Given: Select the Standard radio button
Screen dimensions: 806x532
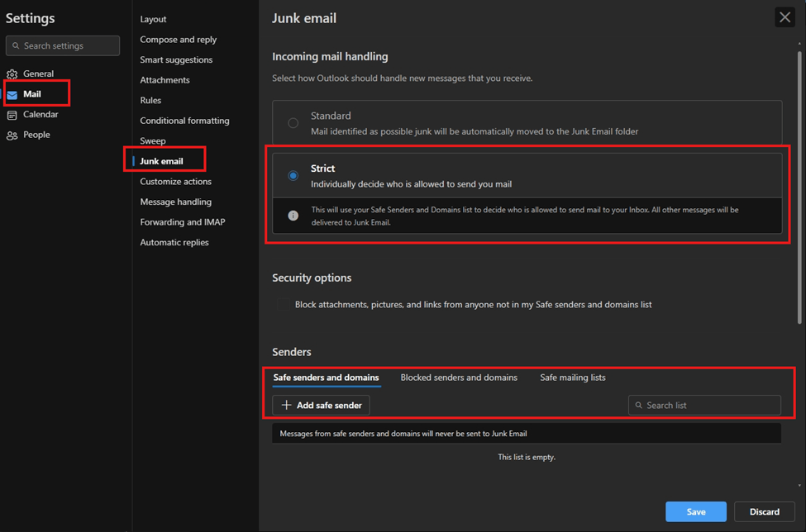Looking at the screenshot, I should [x=293, y=123].
